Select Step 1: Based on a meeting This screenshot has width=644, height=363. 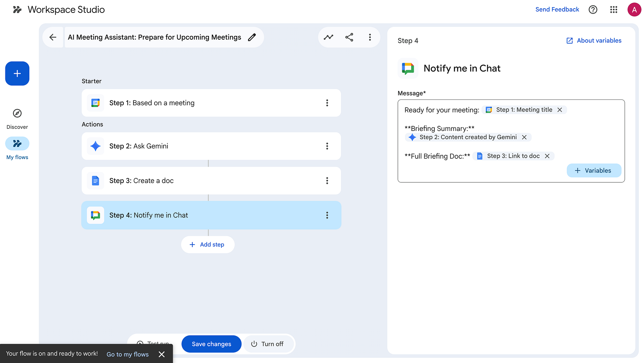[211, 103]
